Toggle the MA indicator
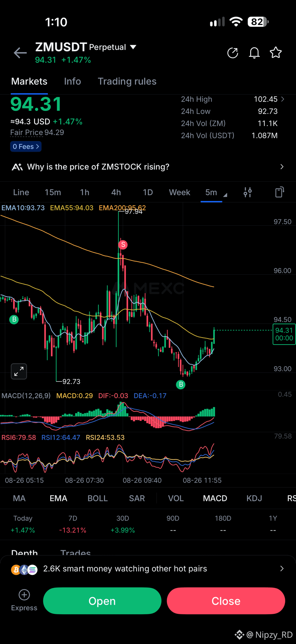Screen dimensions: 296x644 coord(19,498)
